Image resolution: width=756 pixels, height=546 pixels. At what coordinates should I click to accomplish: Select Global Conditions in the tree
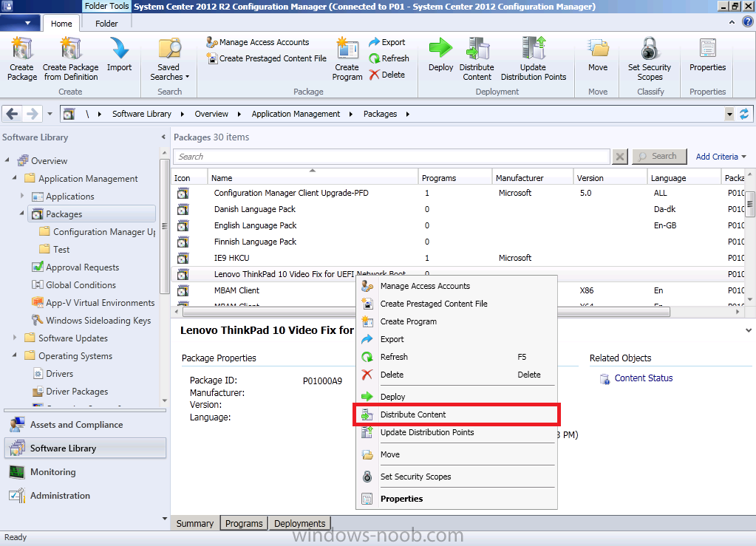coord(81,285)
